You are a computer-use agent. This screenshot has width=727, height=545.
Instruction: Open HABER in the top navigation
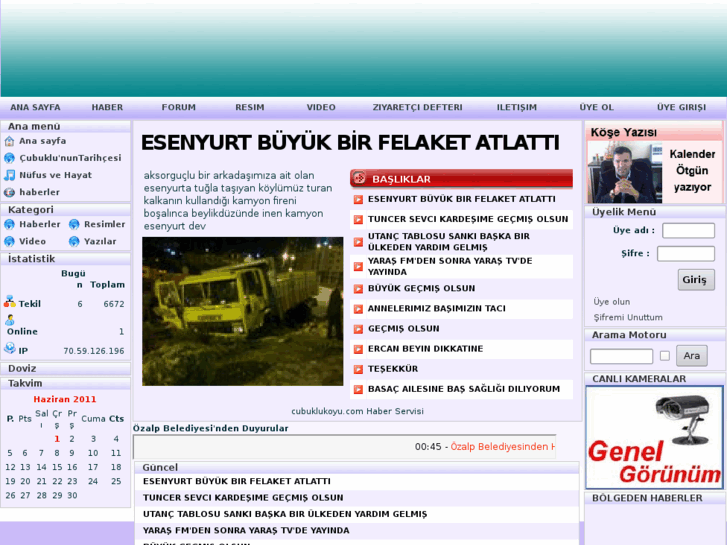[x=107, y=107]
